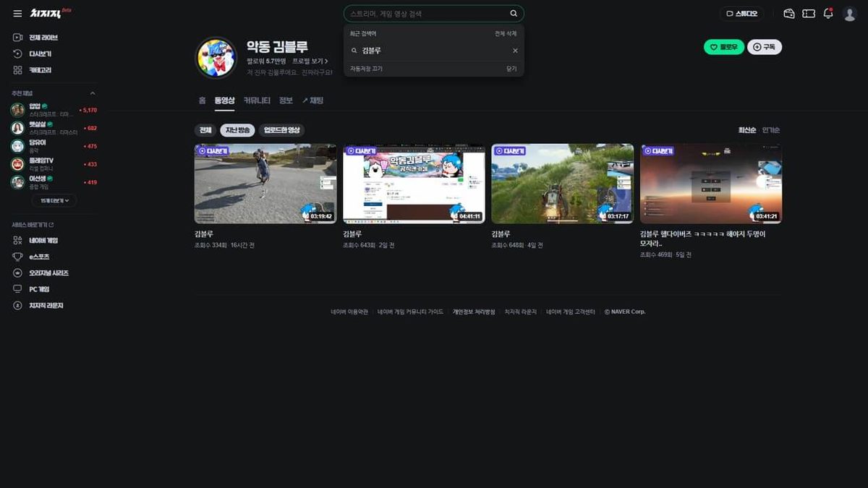868x488 pixels.
Task: Open the 이선생 recommended channel
Action: [54, 182]
